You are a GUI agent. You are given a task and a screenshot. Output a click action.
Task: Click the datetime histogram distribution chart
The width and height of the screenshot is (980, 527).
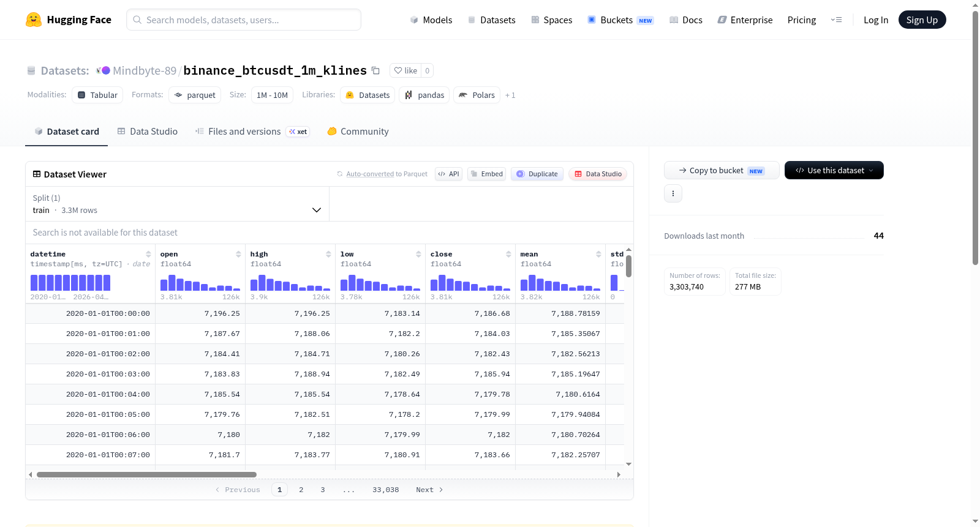(70, 282)
